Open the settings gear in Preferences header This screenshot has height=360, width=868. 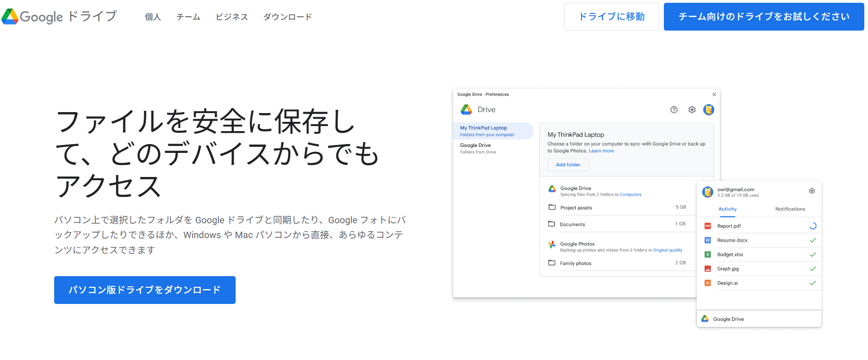(692, 110)
